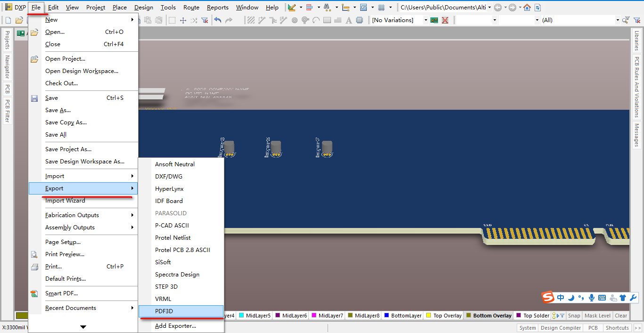Click the Design Compiler panel button
This screenshot has height=333, width=644.
click(561, 328)
